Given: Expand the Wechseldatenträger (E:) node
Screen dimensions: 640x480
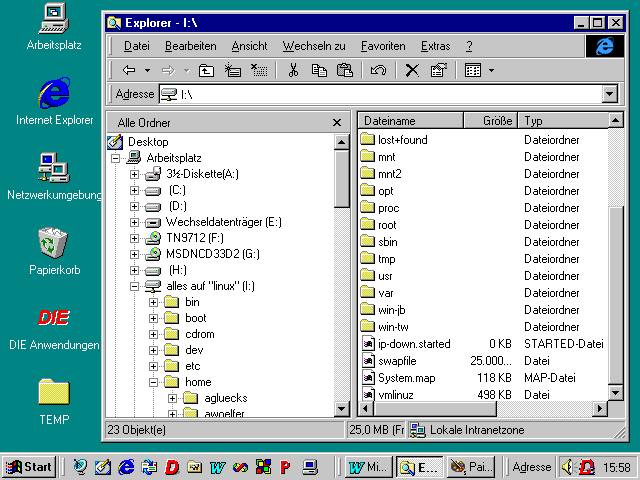Looking at the screenshot, I should point(134,222).
